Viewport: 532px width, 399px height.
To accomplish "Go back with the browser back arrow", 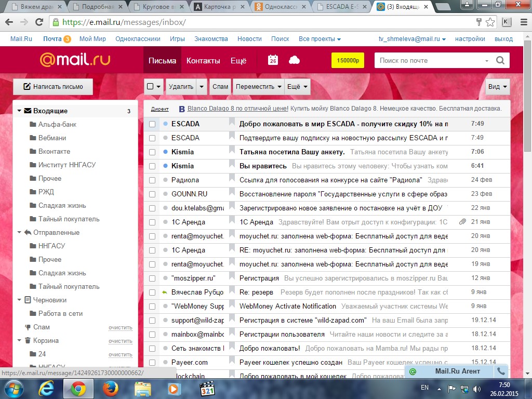I will click(9, 22).
